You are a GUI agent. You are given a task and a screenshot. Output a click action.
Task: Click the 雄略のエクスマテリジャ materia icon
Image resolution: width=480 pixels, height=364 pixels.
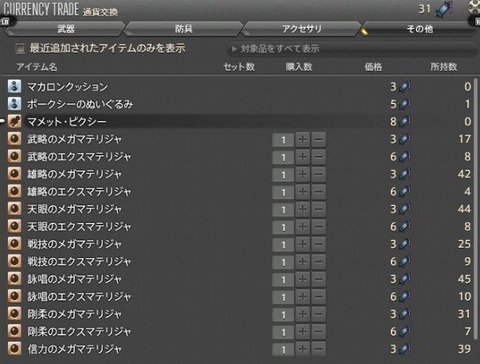(14, 191)
